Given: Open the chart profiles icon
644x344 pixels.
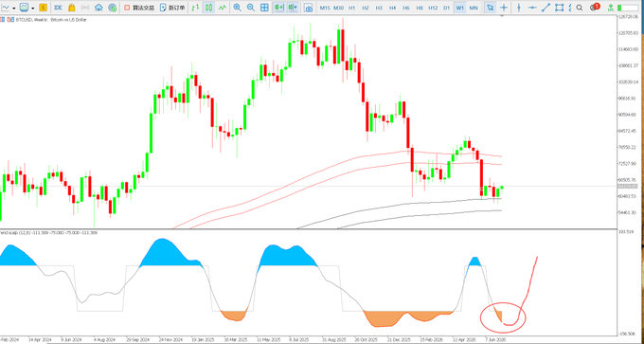Looking at the screenshot, I should [x=25, y=8].
